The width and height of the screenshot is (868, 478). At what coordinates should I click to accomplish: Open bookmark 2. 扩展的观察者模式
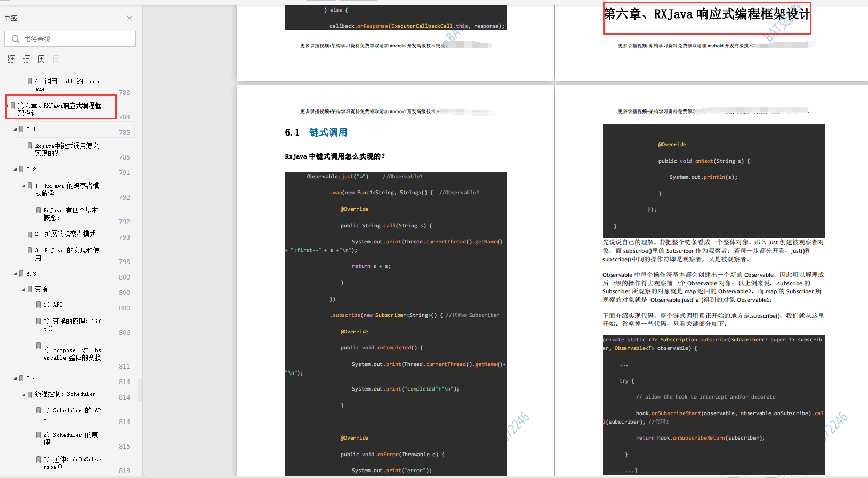point(65,234)
